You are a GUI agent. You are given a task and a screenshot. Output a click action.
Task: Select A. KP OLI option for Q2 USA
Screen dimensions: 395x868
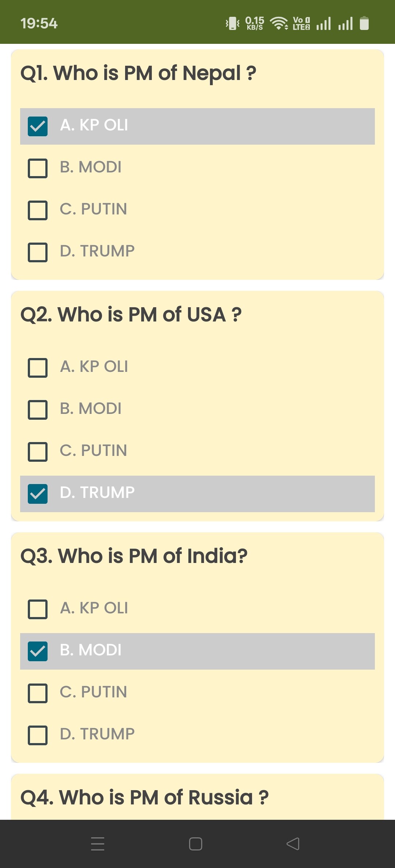tap(94, 366)
